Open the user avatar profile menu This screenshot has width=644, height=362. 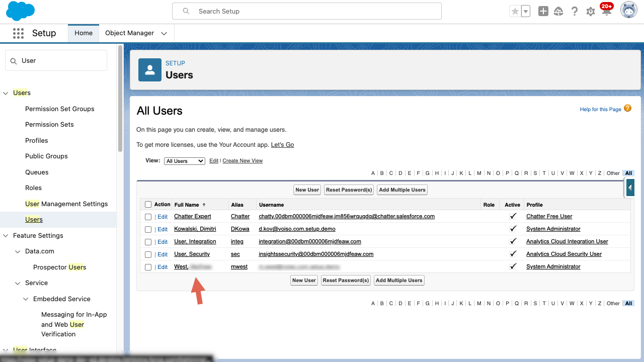629,11
